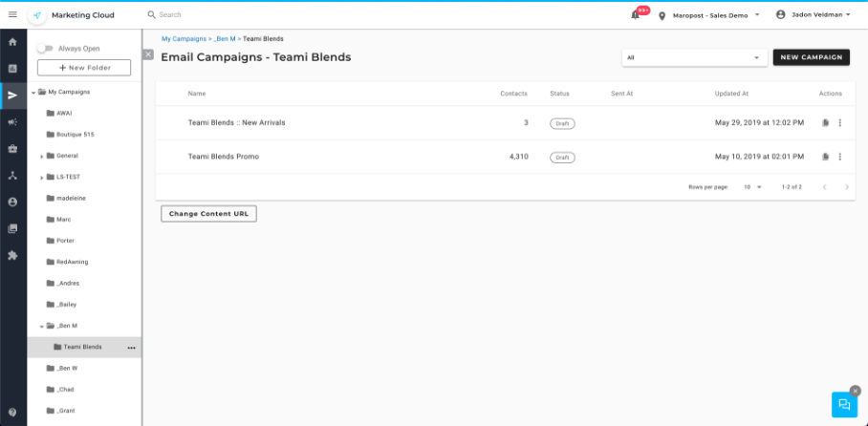Screen dimensions: 868x426
Task: Copy the Teami Blends :: New Arrivals campaign
Action: click(825, 123)
